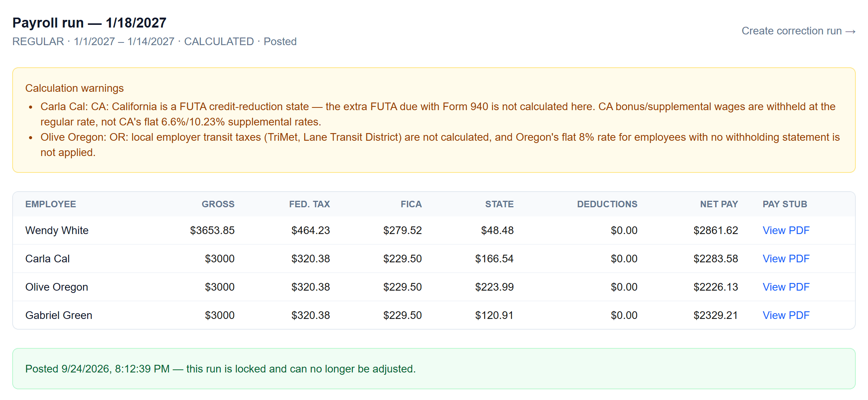This screenshot has height=400, width=868.
Task: Select the Gabriel Green employee name
Action: click(59, 315)
